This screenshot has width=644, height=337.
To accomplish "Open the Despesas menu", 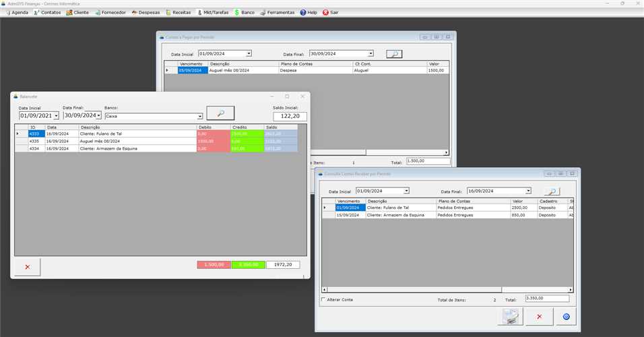I will [x=146, y=12].
